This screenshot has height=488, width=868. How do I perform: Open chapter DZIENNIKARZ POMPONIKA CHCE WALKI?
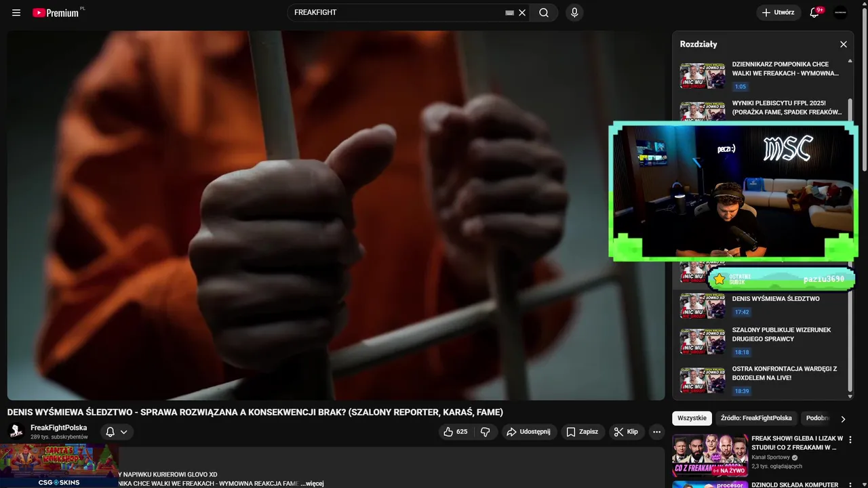coord(785,68)
